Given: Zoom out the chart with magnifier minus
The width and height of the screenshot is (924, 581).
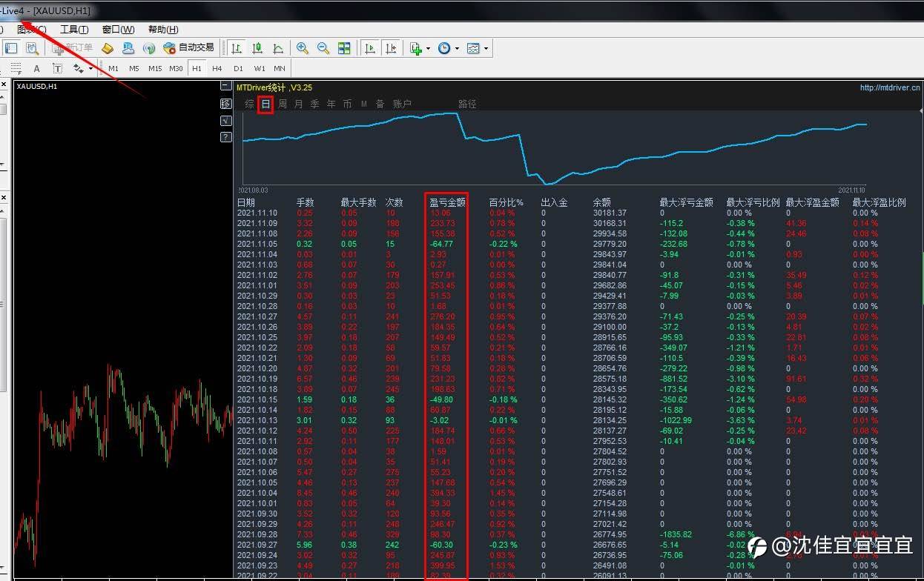Looking at the screenshot, I should (x=323, y=48).
